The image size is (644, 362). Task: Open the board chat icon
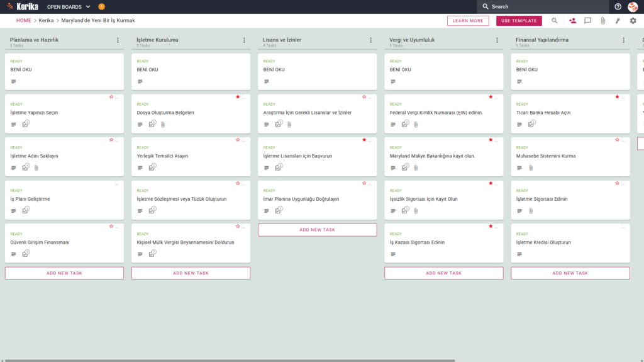point(588,21)
